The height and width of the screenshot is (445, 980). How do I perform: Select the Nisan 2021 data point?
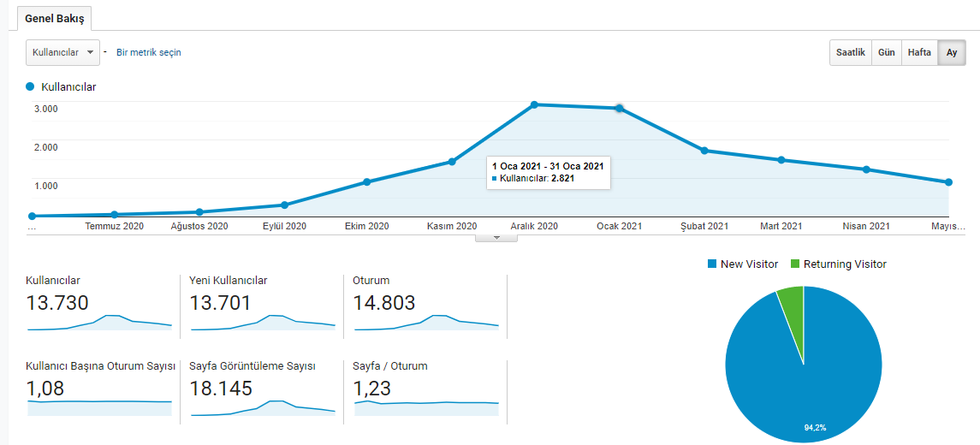[866, 169]
